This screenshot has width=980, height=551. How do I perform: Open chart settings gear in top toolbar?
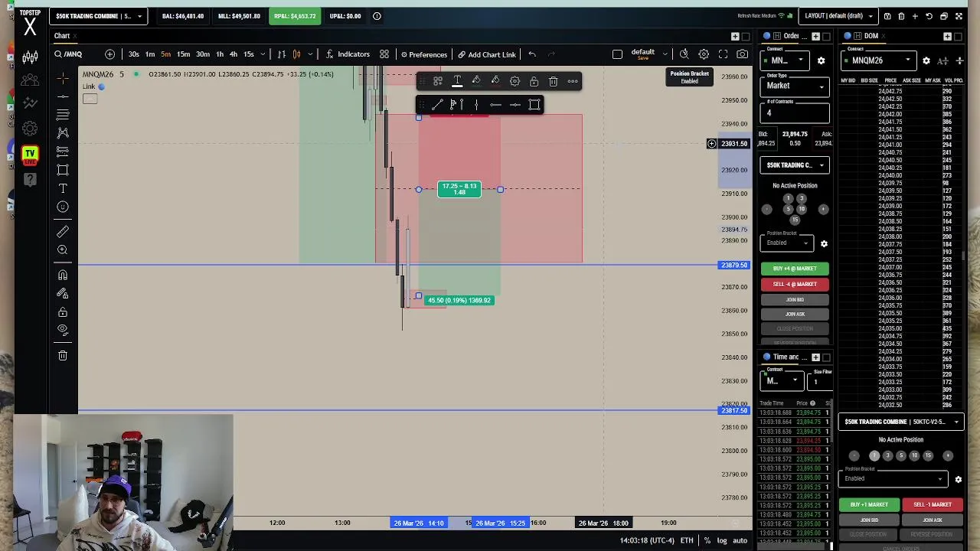704,54
